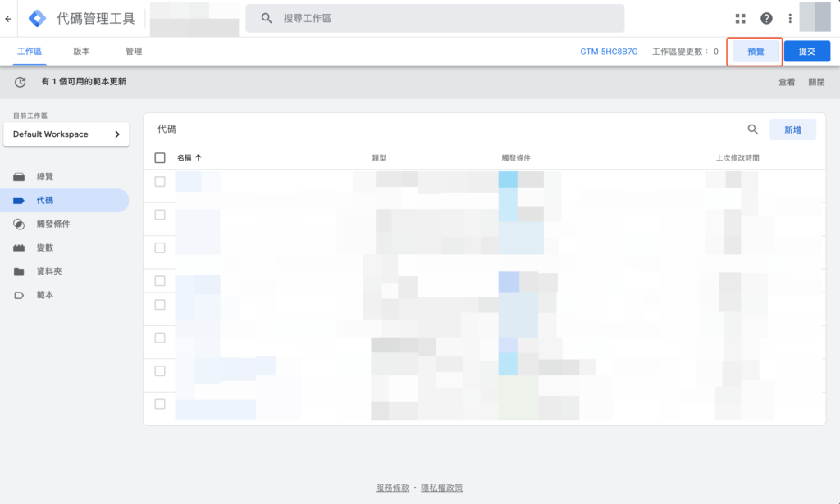Screen dimensions: 840x504
Task: Click the 範本 template icon
Action: pyautogui.click(x=19, y=295)
